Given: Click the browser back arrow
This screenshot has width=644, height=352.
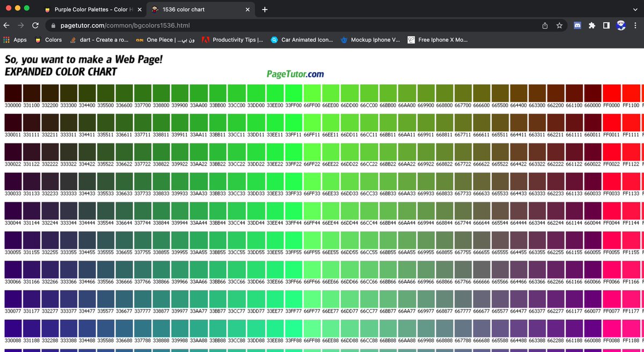Looking at the screenshot, I should [7, 25].
